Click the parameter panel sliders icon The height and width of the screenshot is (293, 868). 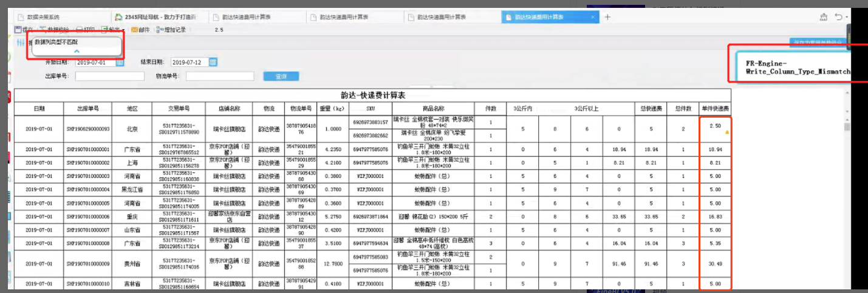(21, 42)
